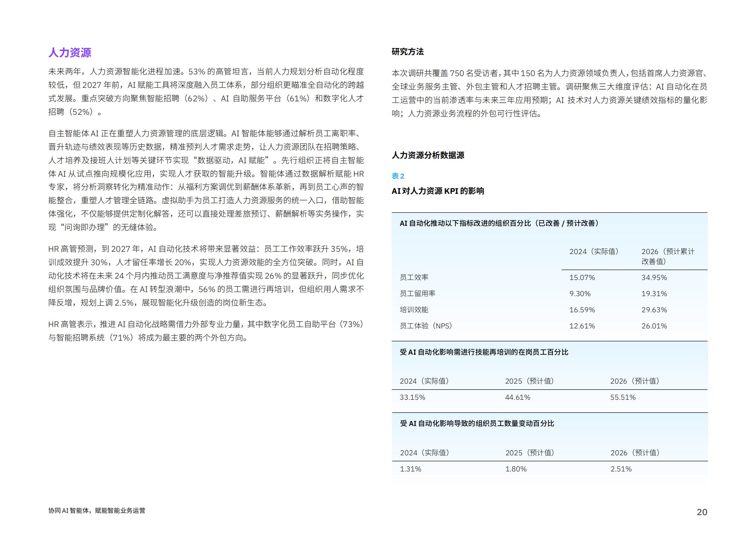Click the 培训效能 row label
Viewport: 756px width, 534px height.
tap(414, 310)
